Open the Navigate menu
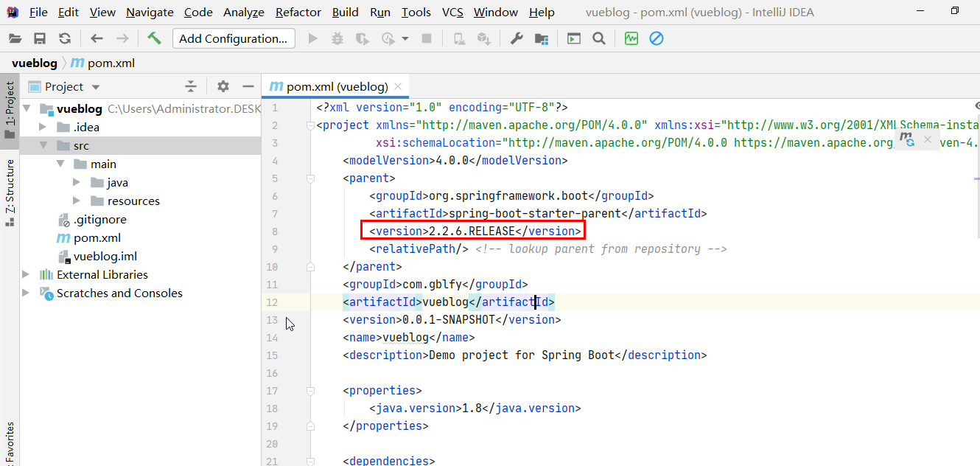 click(x=150, y=12)
